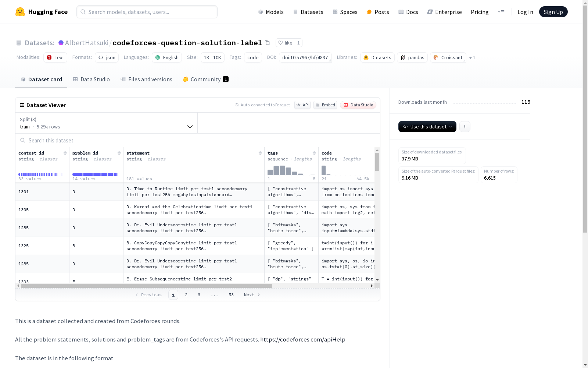
Task: Click the Kuroni and the Celebration statement cell
Action: coord(194,210)
